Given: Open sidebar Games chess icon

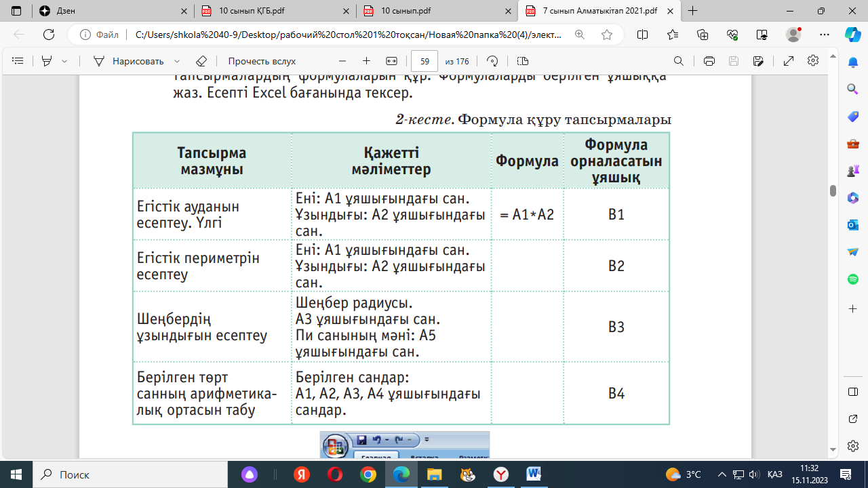Looking at the screenshot, I should click(853, 171).
